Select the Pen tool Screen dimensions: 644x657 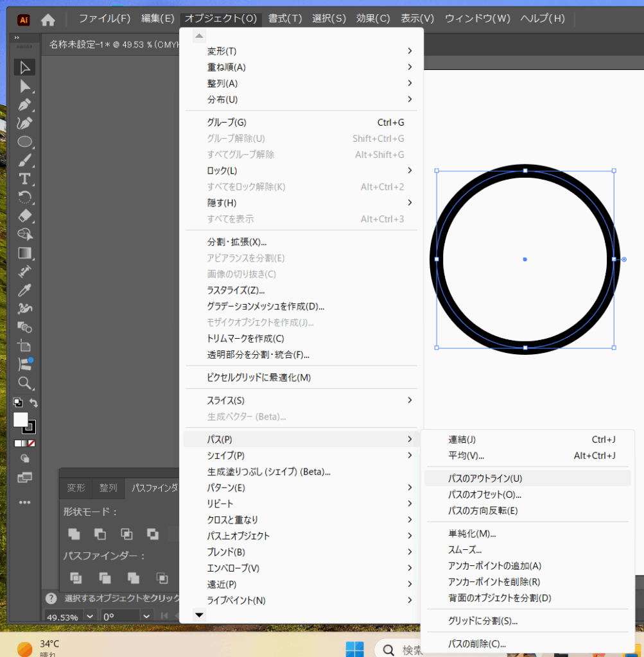(25, 105)
